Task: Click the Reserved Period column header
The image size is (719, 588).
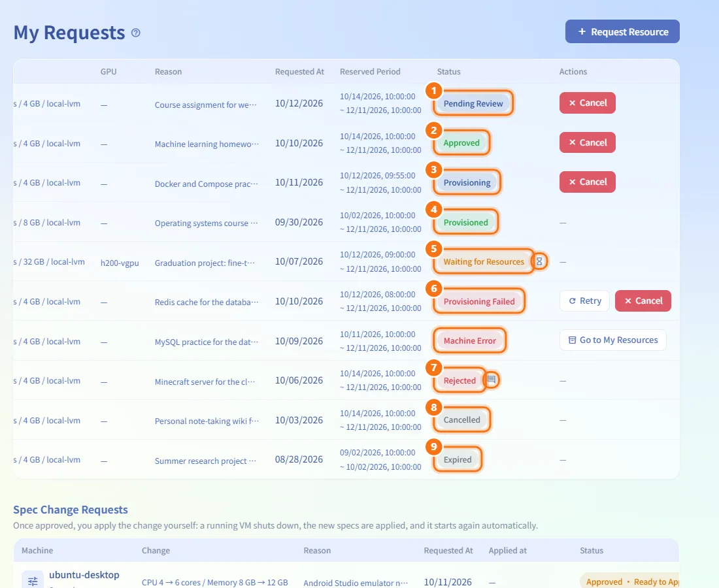Action: click(x=370, y=71)
